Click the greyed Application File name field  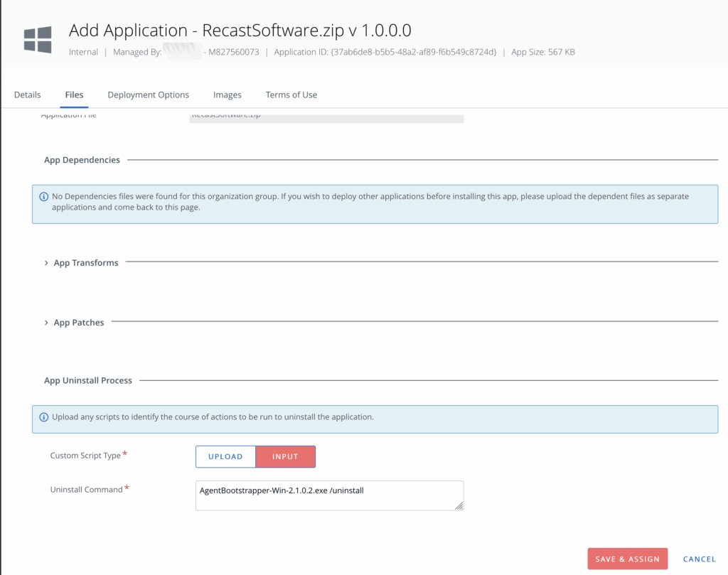326,117
